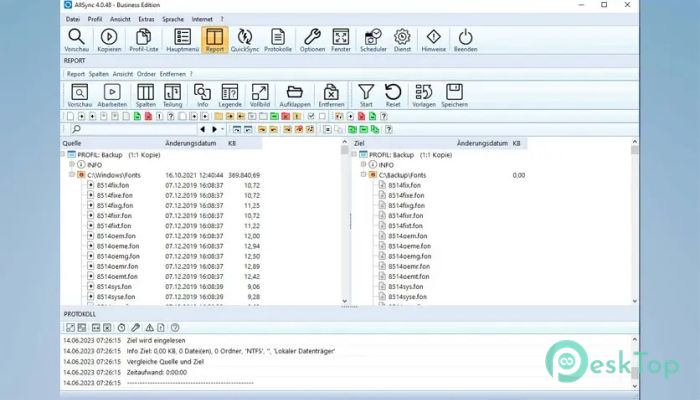The width and height of the screenshot is (700, 400).
Task: Show Hinweise warning icon
Action: [433, 37]
